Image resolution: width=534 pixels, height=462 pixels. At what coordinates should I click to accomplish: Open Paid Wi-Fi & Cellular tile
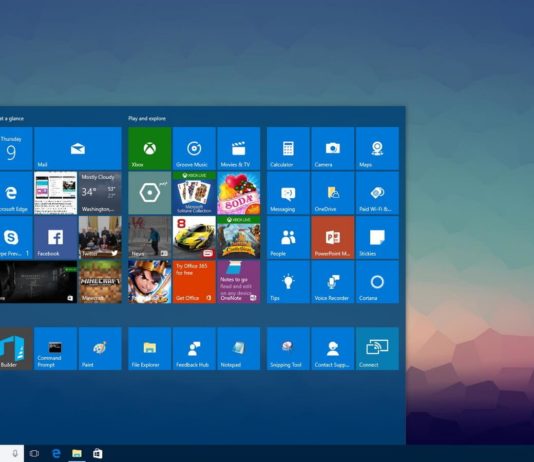(x=377, y=193)
